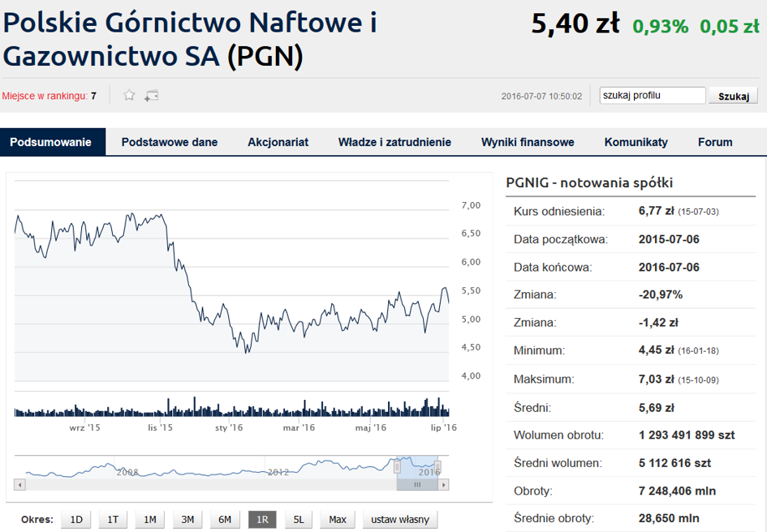The height and width of the screenshot is (532, 767).
Task: Click the wrz '15 axis label
Action: tap(84, 428)
